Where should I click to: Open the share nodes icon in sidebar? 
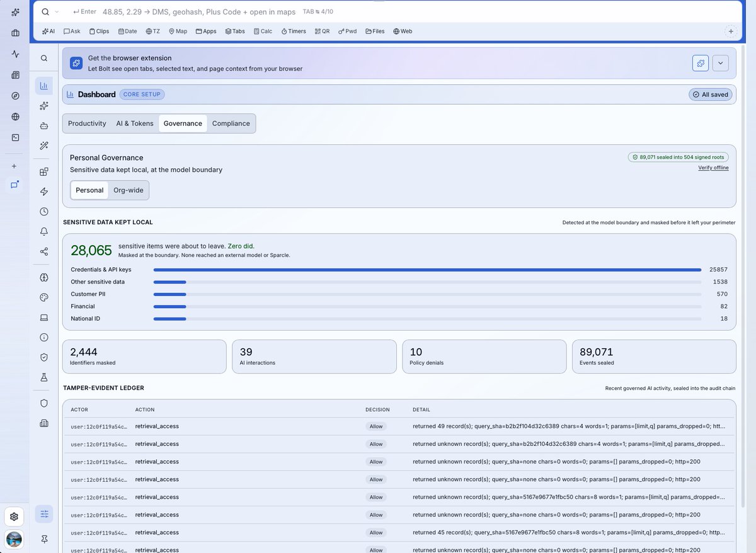point(44,252)
